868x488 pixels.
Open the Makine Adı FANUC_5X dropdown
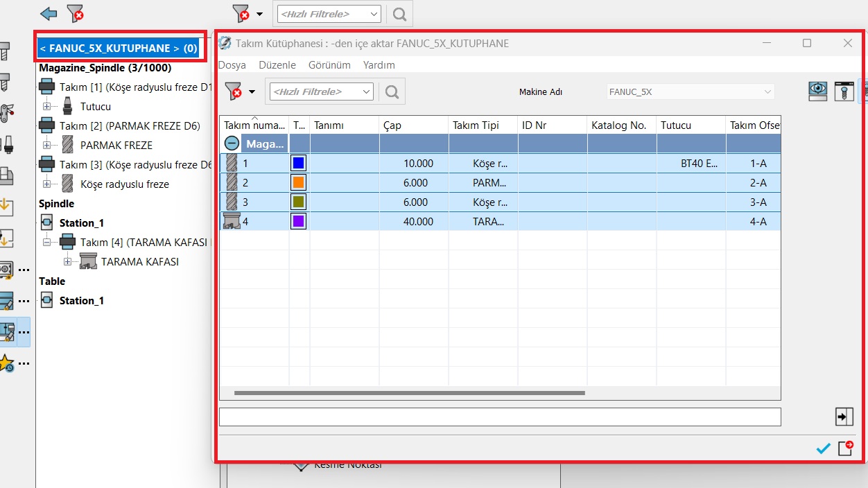(691, 91)
